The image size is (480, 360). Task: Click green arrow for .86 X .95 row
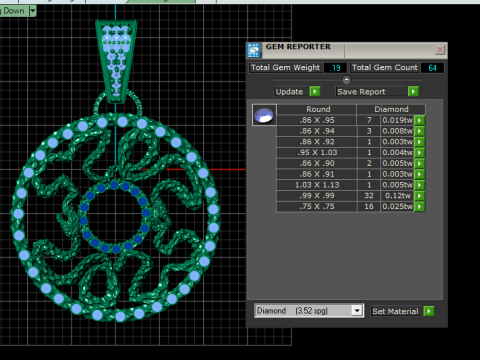[x=420, y=120]
